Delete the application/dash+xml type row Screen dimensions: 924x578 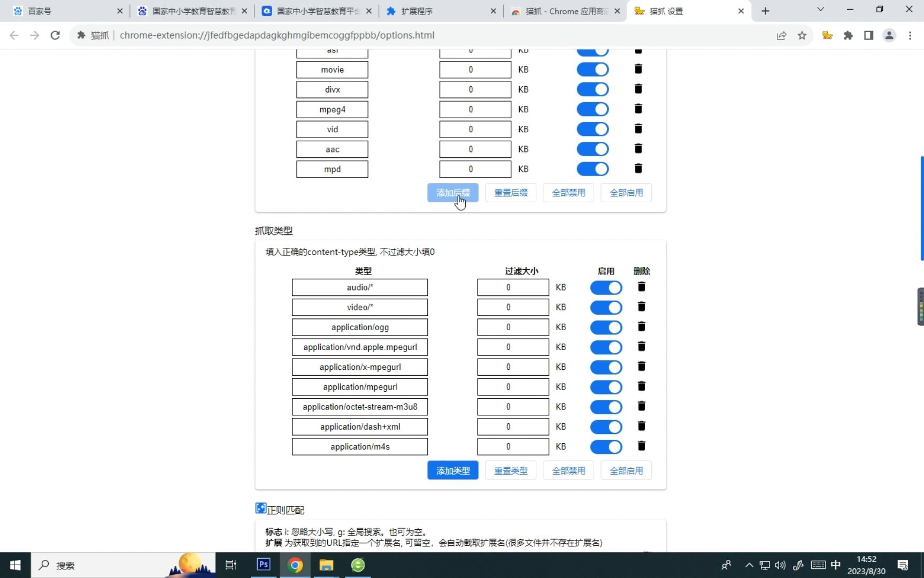(x=642, y=426)
